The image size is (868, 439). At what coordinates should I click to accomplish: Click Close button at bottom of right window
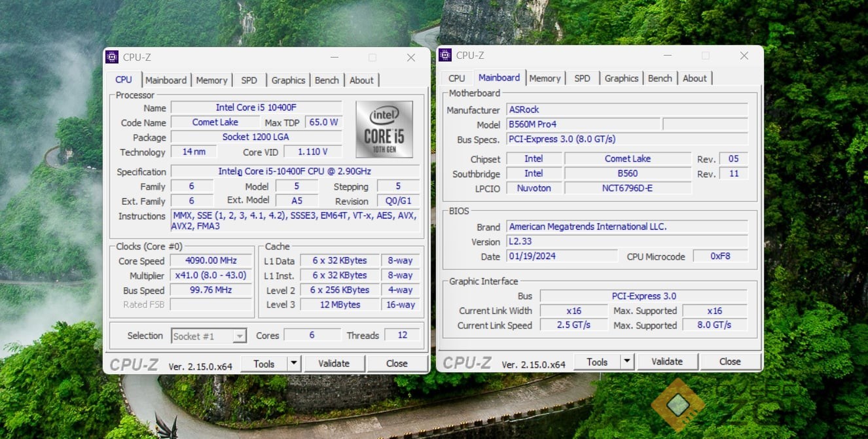coord(730,362)
